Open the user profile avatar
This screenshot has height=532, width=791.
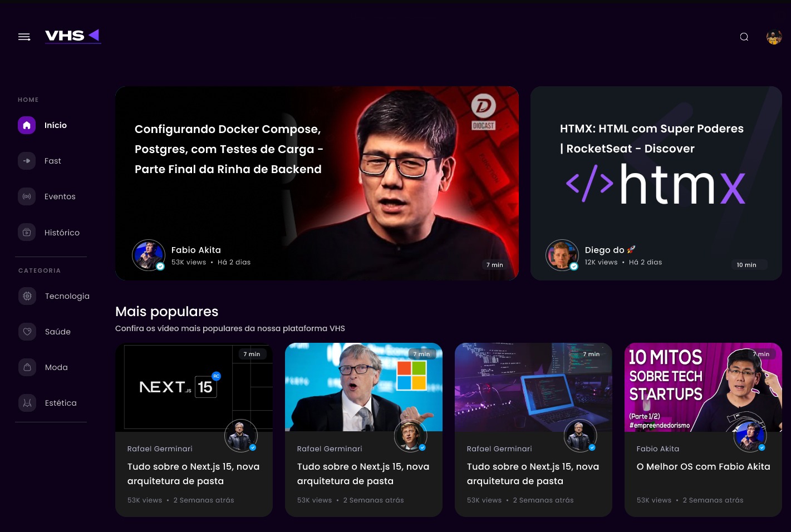click(774, 37)
